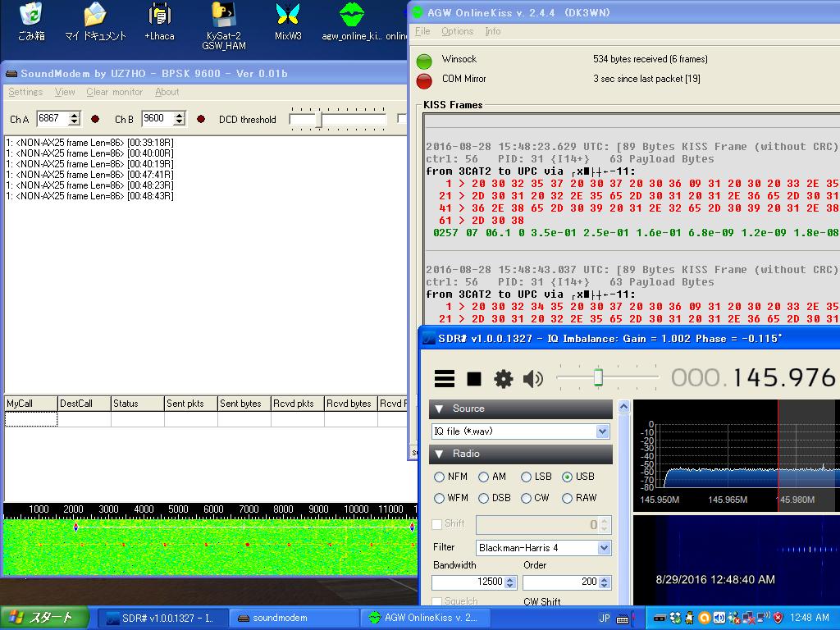Screen dimensions: 840x630
Task: Click frame line timestamped 00:39:18R
Action: click(89, 143)
